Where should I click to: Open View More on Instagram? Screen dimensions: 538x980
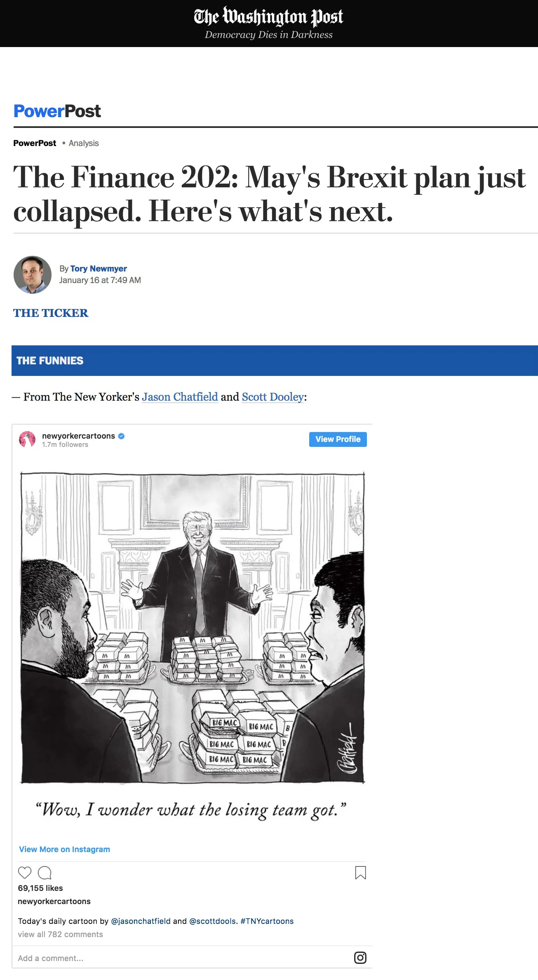click(64, 849)
